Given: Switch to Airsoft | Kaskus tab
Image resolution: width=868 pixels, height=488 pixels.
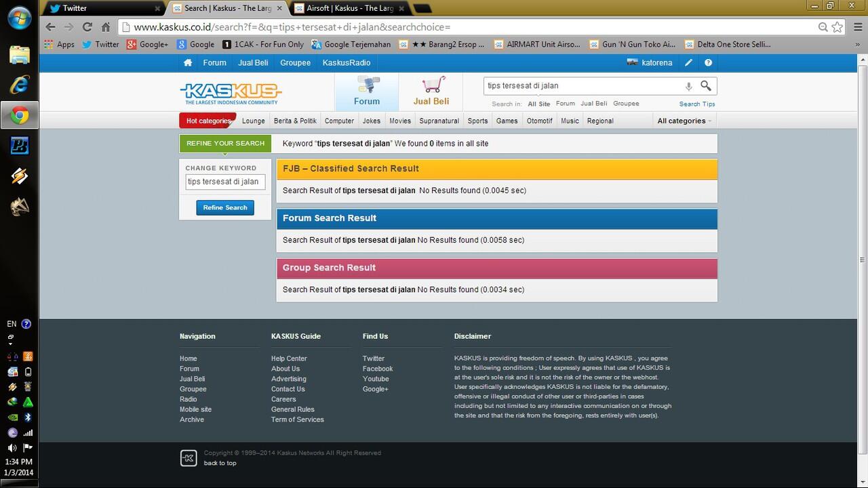Looking at the screenshot, I should click(349, 8).
